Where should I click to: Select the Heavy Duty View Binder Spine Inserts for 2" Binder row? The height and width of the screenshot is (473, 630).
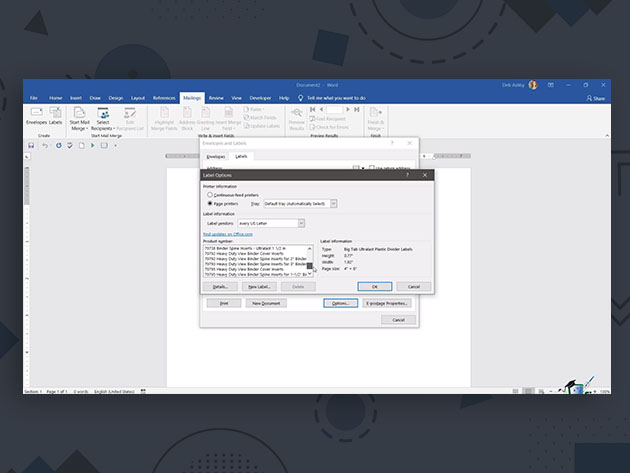tap(255, 259)
